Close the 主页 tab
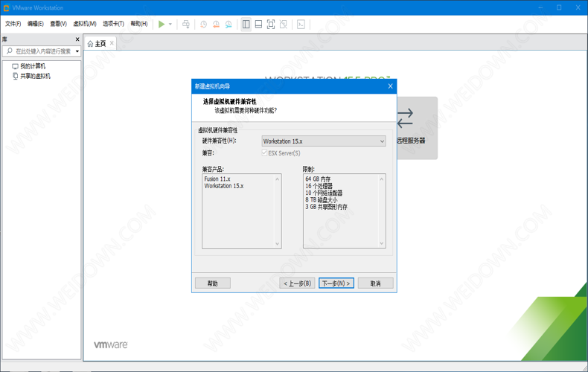Screen dimensions: 588x372 [112, 43]
